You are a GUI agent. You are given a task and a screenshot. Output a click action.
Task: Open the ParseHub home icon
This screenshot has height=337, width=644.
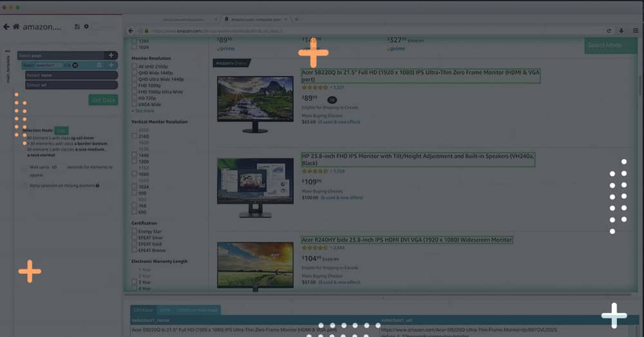click(16, 26)
